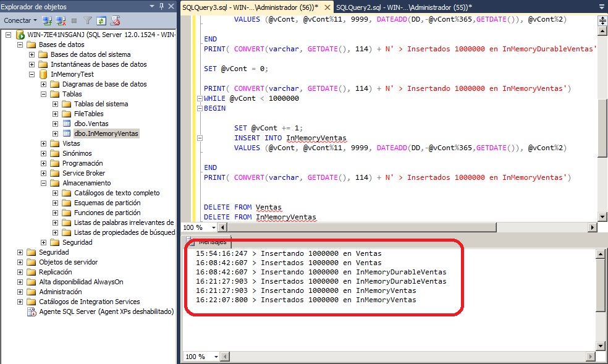Viewport: 608px width, 364px height.
Task: Select the dbo.InMemoryVentas table
Action: pyautogui.click(x=106, y=133)
